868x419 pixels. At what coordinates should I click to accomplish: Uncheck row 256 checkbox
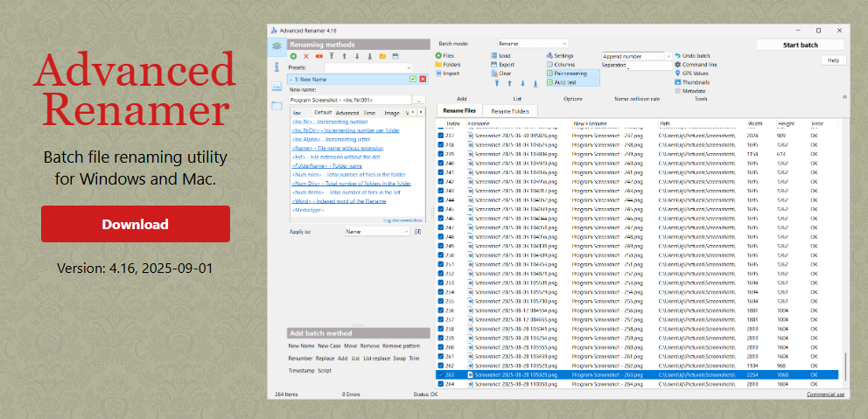[441, 311]
